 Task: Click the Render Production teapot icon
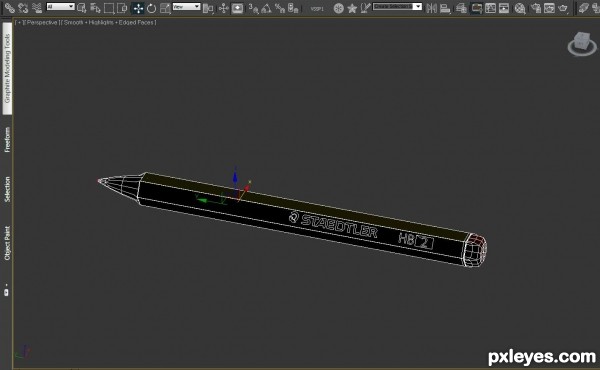tap(563, 8)
